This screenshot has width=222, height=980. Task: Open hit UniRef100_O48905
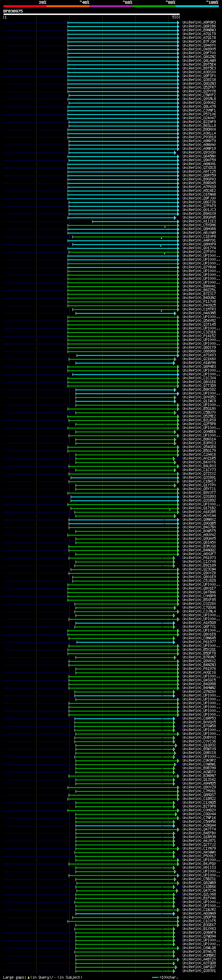[x=199, y=49]
